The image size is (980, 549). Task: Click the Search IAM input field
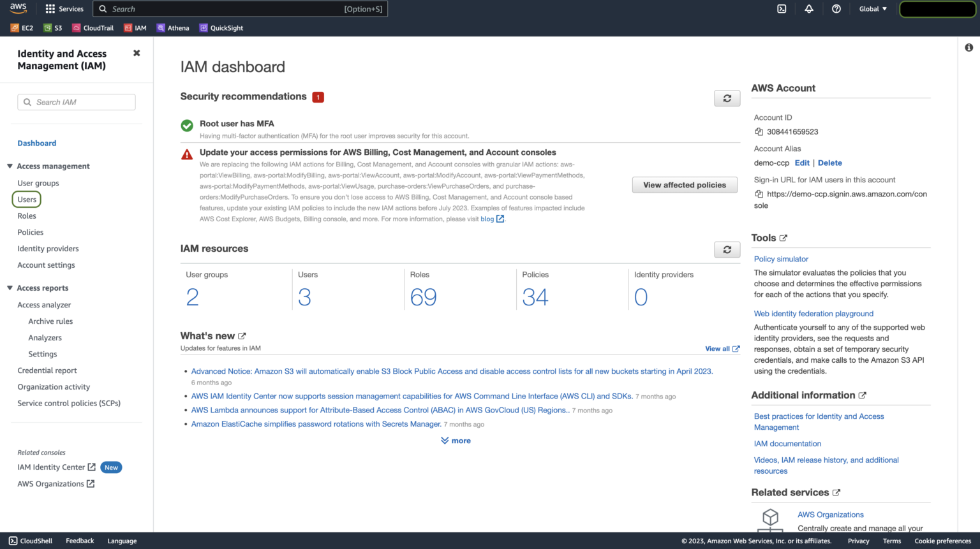76,102
